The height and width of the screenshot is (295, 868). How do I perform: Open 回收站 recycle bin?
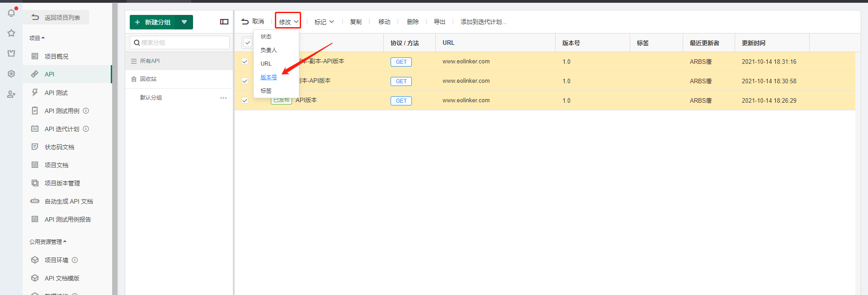coord(179,79)
